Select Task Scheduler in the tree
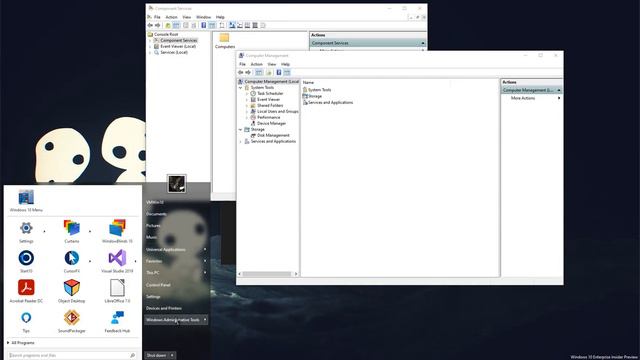This screenshot has height=360, width=640. [x=270, y=93]
